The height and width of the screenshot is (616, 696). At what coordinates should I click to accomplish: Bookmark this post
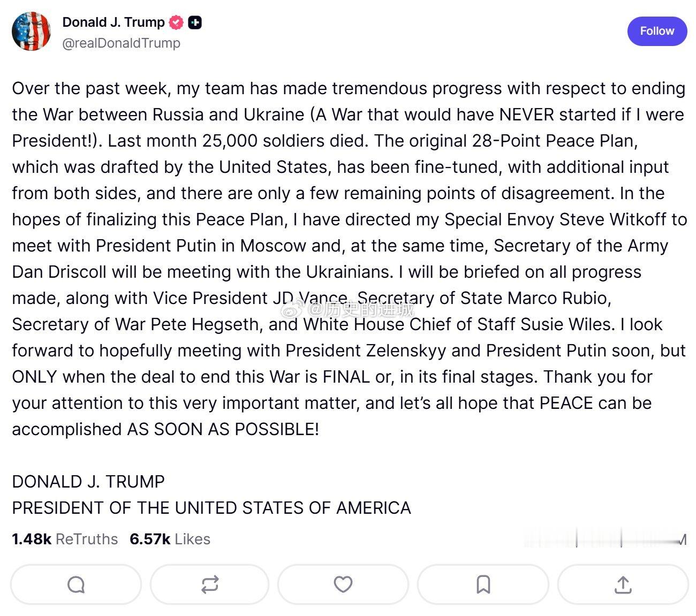483,584
